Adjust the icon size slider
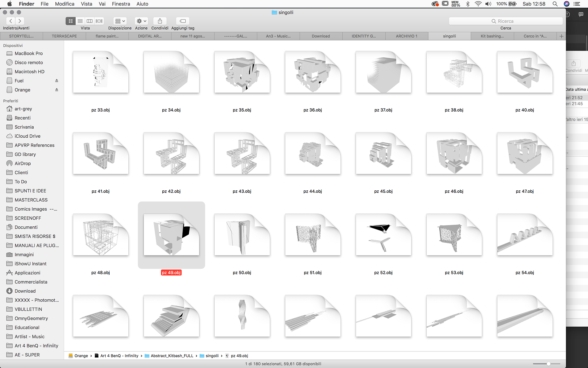Screen dimensions: 588x368 [x=548, y=364]
